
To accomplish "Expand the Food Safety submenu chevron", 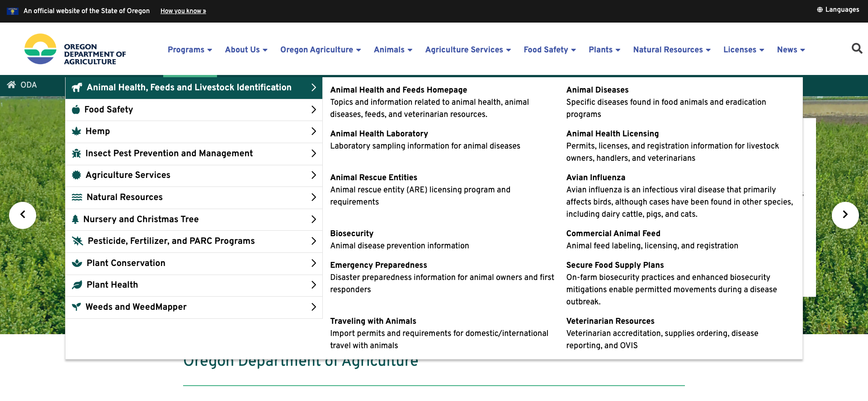I will tap(313, 110).
